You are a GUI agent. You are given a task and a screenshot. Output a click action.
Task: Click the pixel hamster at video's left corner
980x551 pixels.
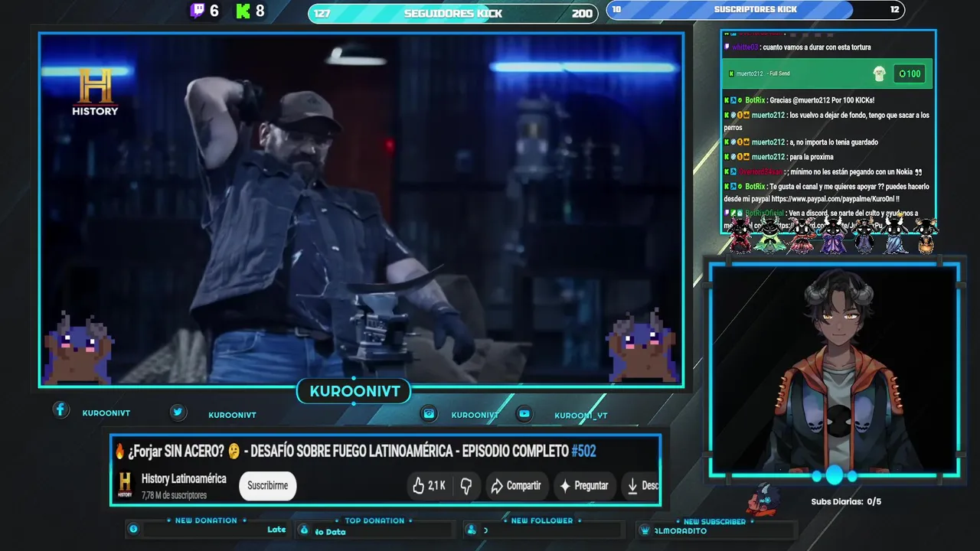tap(79, 348)
